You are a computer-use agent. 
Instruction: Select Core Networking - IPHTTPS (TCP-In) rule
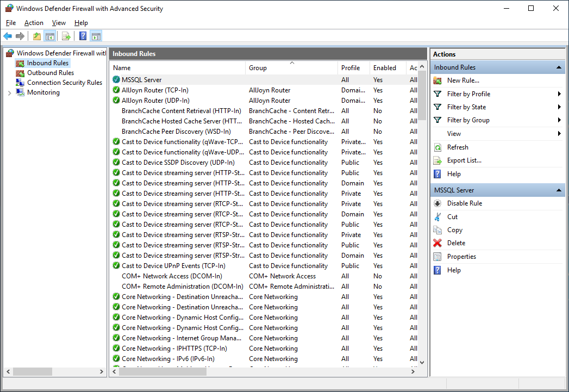(265, 349)
